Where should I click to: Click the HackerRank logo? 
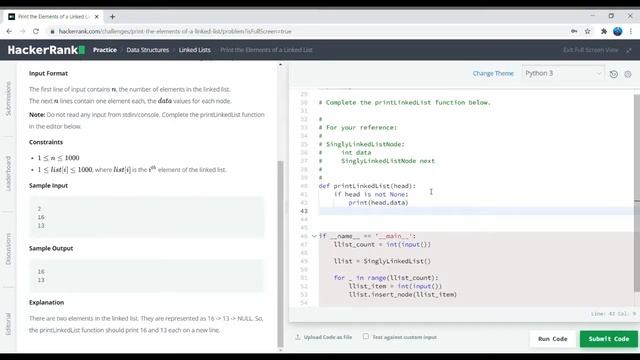(46, 50)
